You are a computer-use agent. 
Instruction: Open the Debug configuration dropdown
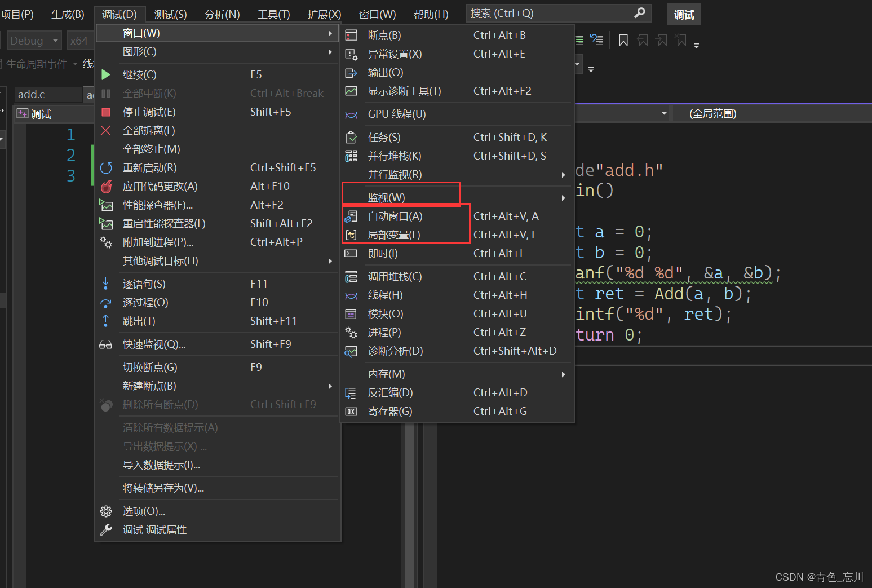click(x=33, y=41)
